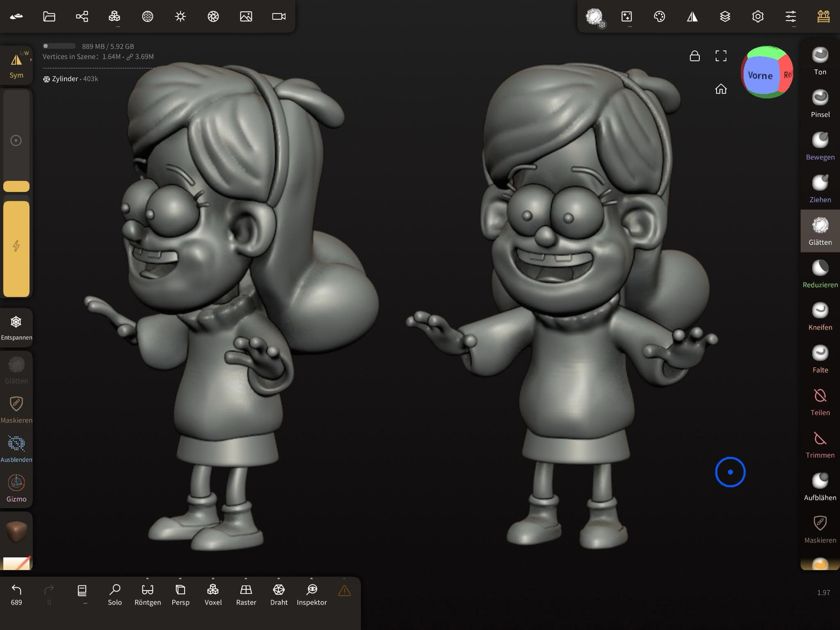
Task: Open the Layers stack menu
Action: [x=725, y=16]
